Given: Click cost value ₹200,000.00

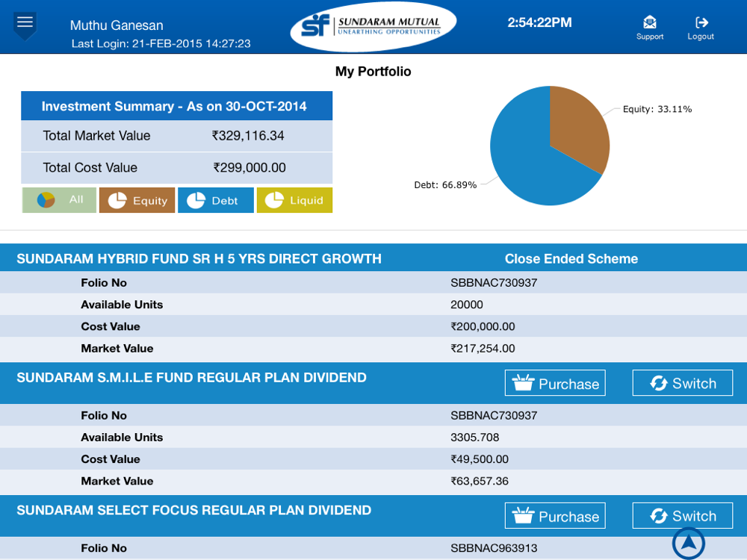Looking at the screenshot, I should coord(483,327).
